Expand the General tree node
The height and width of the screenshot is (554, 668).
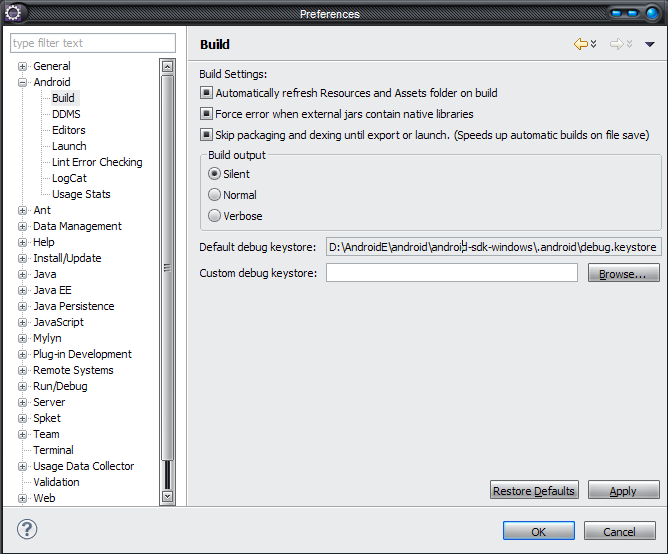tap(22, 66)
